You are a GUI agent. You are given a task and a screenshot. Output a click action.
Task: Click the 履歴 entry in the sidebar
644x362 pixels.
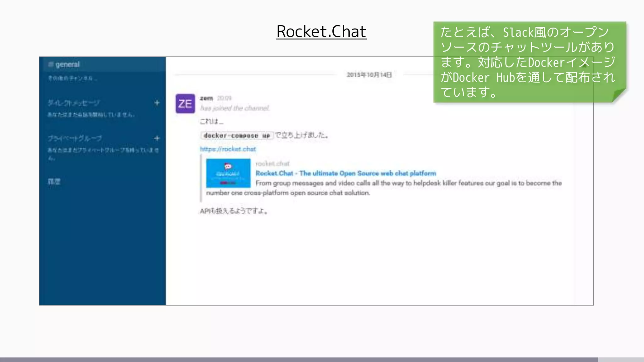point(54,182)
